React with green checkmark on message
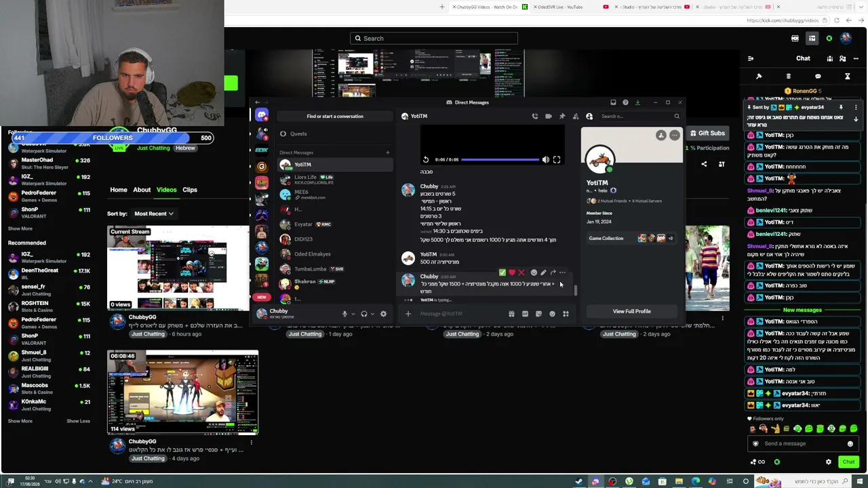This screenshot has height=488, width=868. tap(502, 272)
